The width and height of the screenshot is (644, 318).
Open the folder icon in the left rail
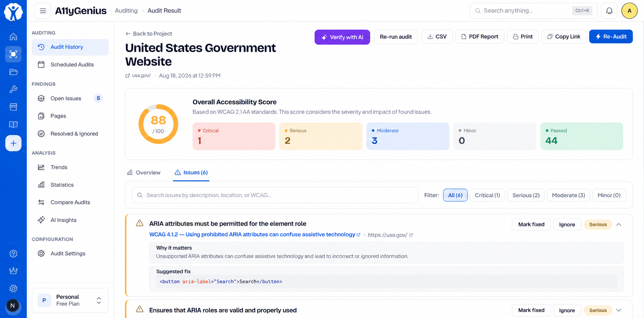(13, 72)
